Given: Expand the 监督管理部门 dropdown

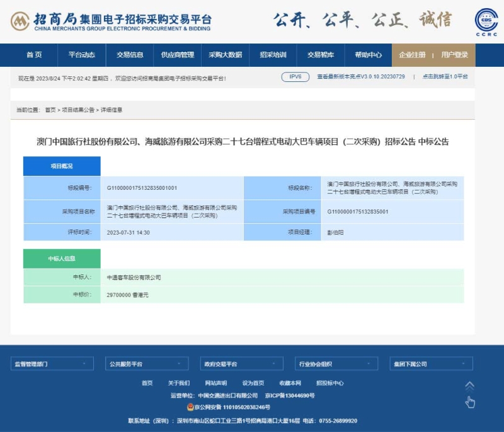Looking at the screenshot, I should coord(52,364).
